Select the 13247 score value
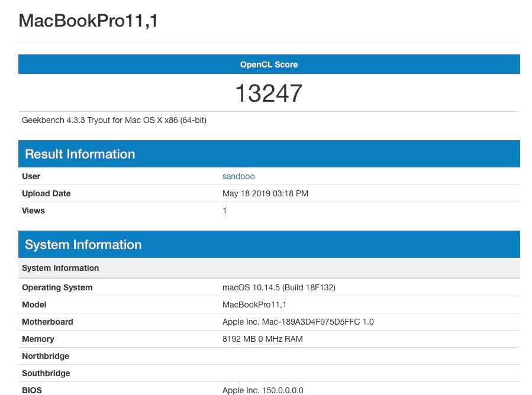Screen dimensions: 532x395 (269, 93)
